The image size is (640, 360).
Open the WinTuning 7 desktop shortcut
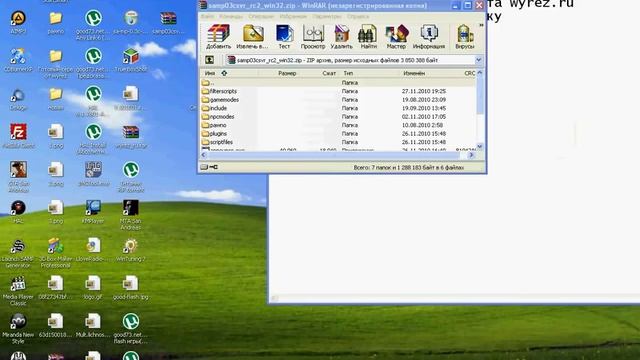click(131, 250)
